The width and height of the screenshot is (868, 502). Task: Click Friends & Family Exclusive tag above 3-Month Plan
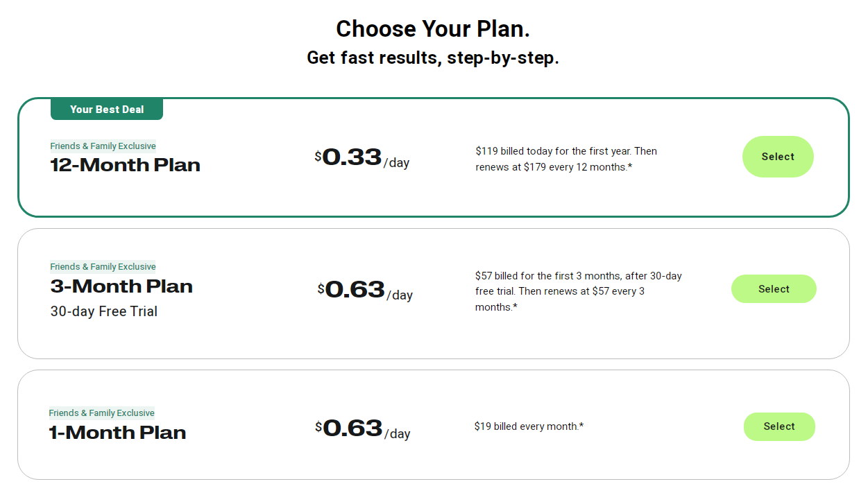coord(103,267)
